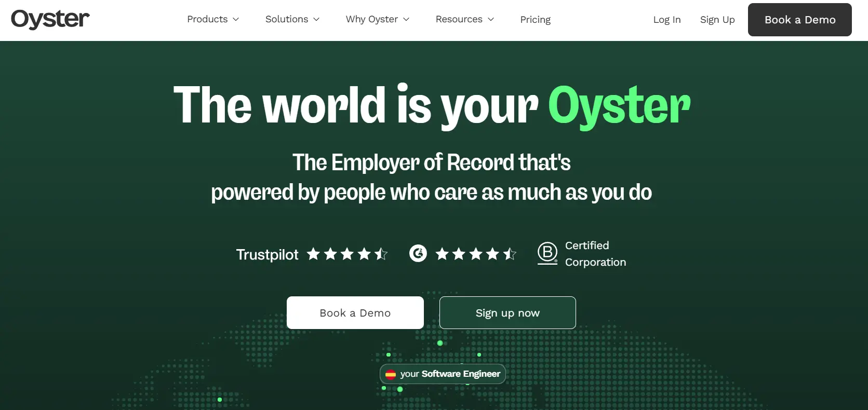Click the Oyster logo in header

[x=50, y=19]
